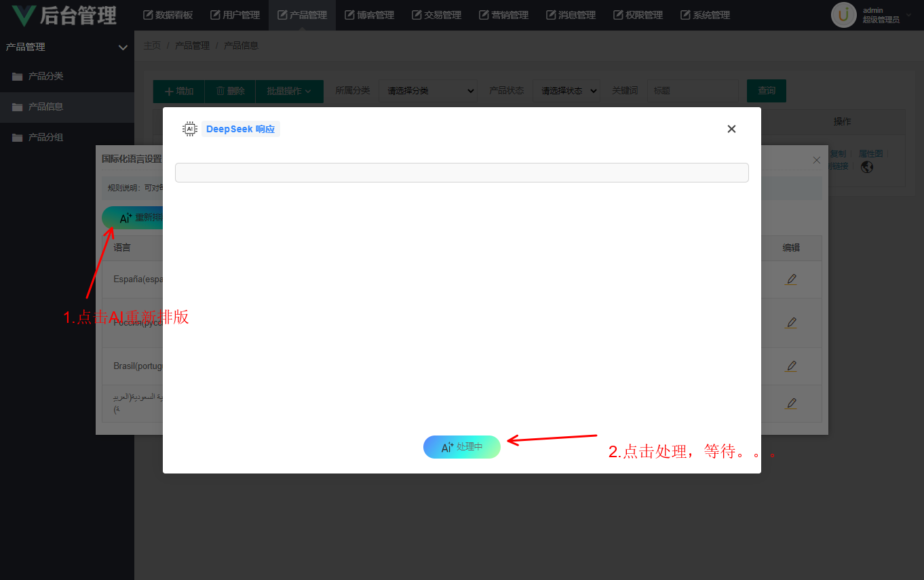The width and height of the screenshot is (924, 580).
Task: Click the edit pencil for España row
Action: pyautogui.click(x=791, y=279)
